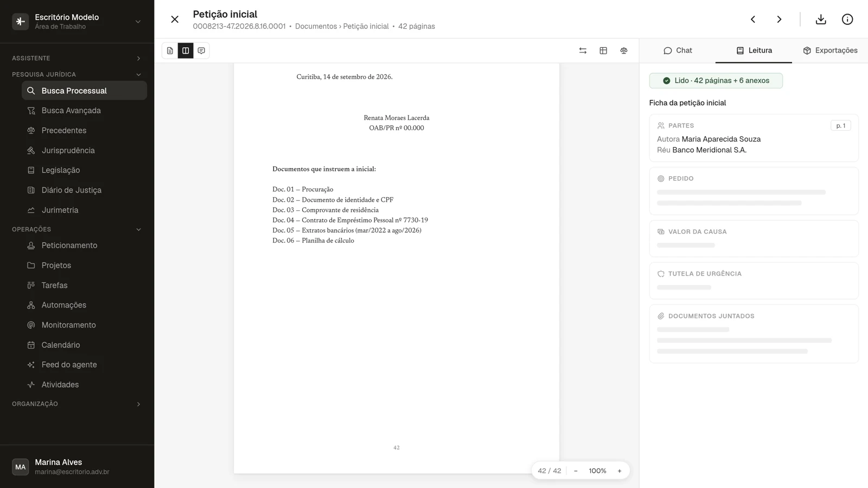Download the petition document
This screenshot has width=868, height=488.
coord(821,20)
